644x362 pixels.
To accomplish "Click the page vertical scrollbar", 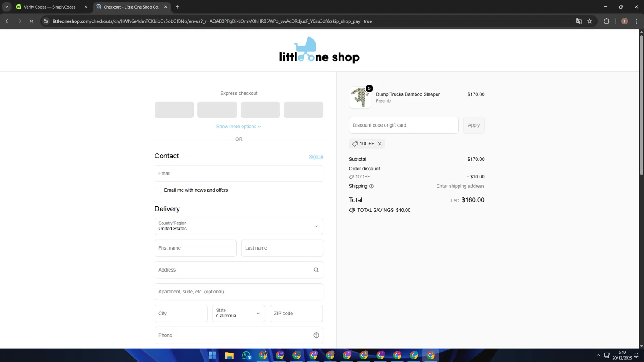I will coord(641,105).
